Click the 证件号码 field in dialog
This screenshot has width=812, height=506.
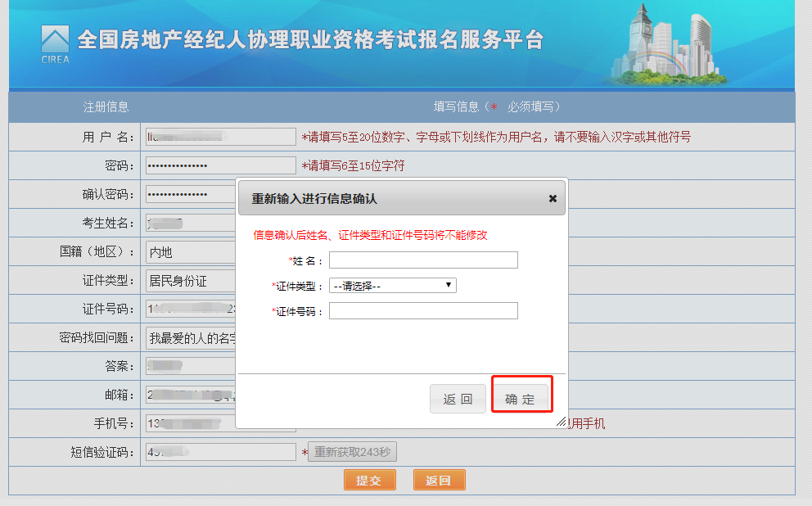423,311
